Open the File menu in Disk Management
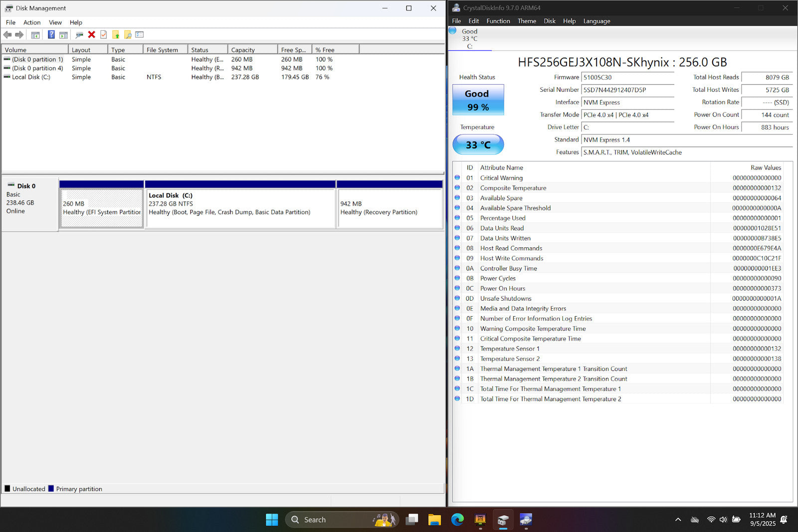Image resolution: width=798 pixels, height=532 pixels. pos(10,22)
